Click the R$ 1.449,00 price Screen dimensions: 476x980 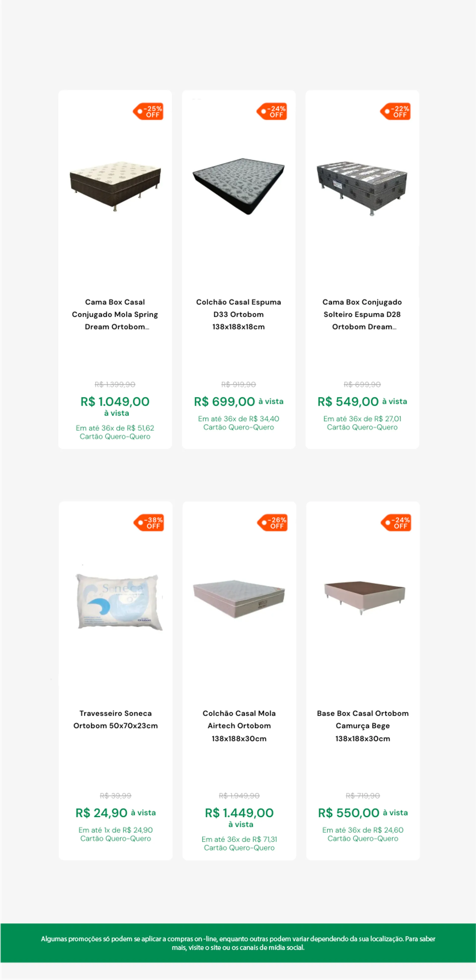[239, 813]
